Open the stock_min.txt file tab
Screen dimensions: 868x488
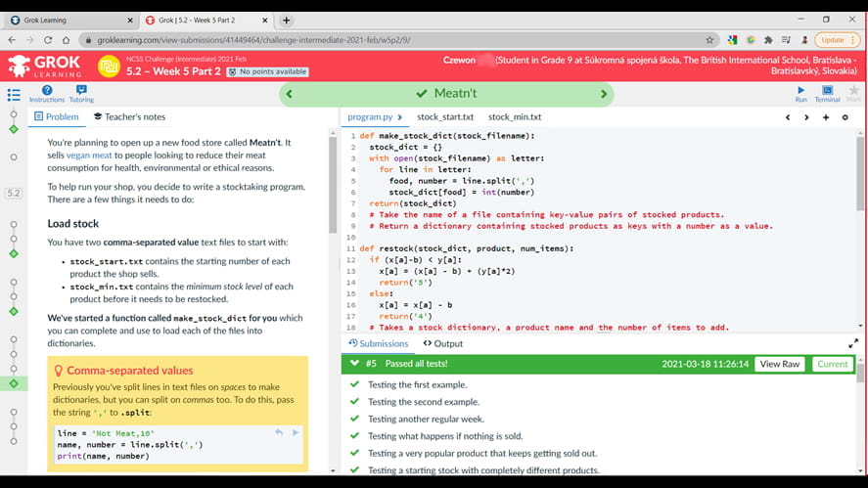514,117
